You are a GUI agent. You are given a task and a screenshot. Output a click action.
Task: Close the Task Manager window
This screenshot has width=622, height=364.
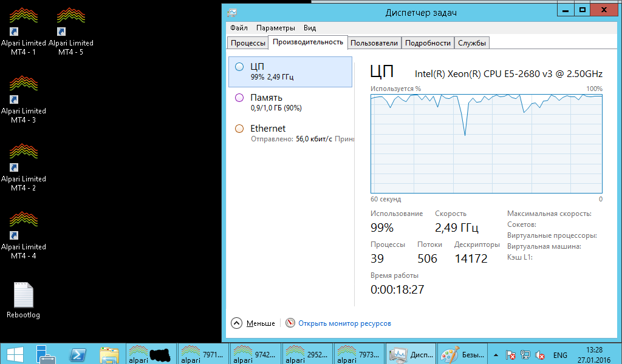[604, 10]
